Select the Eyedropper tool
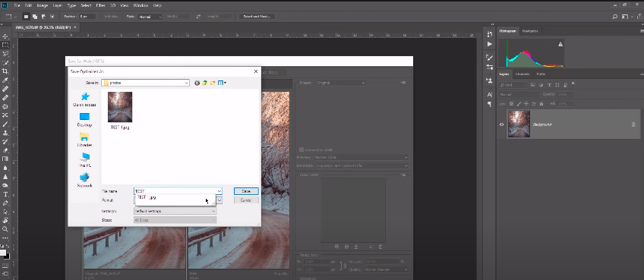This screenshot has width=644, height=280. coord(5,80)
